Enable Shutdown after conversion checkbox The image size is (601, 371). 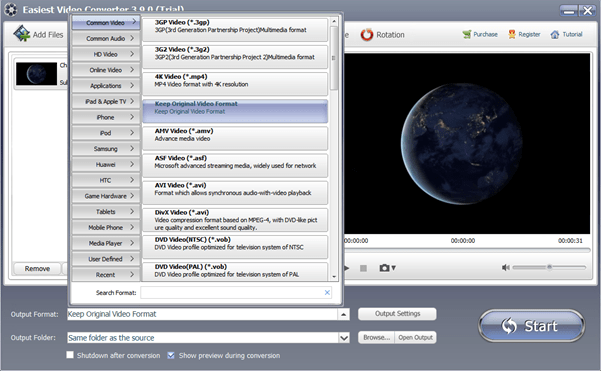pyautogui.click(x=70, y=355)
